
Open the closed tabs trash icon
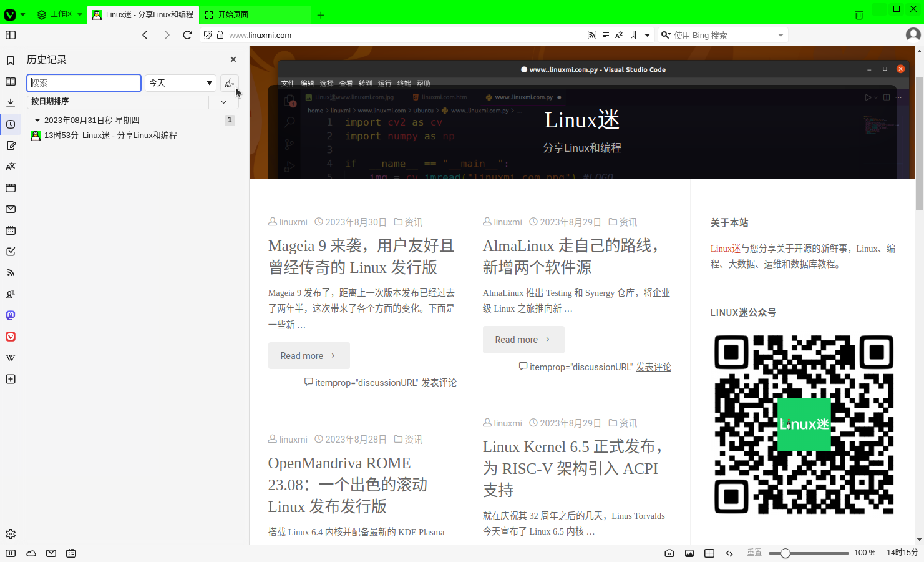pyautogui.click(x=859, y=15)
